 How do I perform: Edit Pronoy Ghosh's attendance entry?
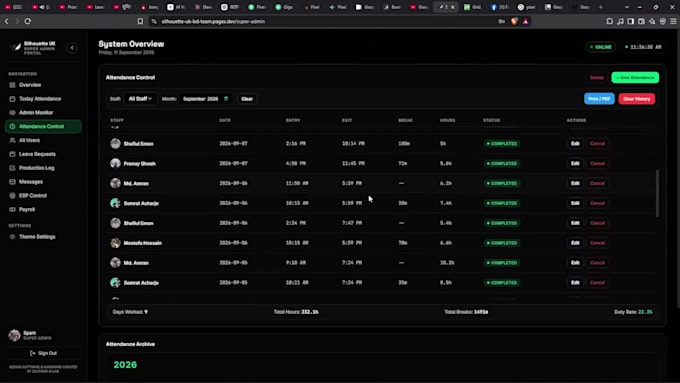tap(575, 164)
